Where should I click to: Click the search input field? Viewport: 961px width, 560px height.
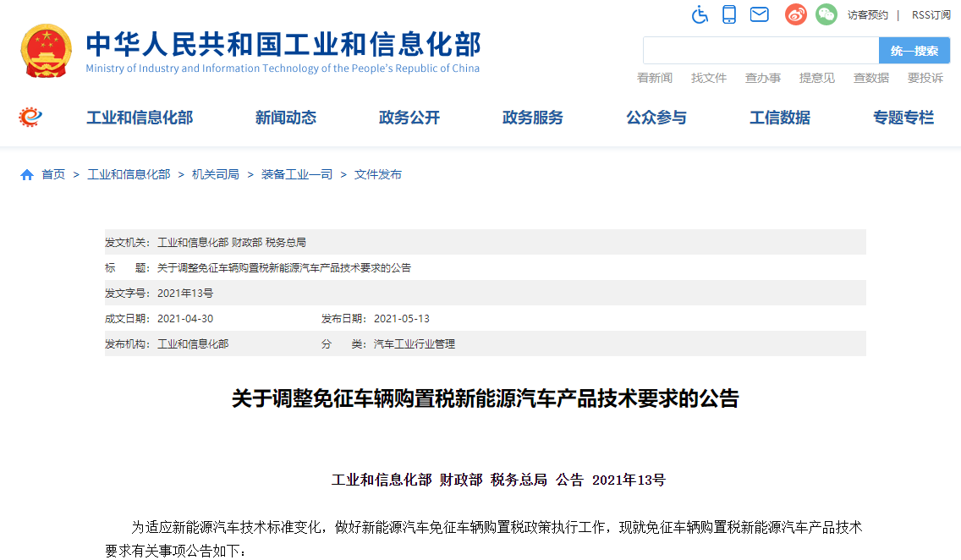pos(761,50)
